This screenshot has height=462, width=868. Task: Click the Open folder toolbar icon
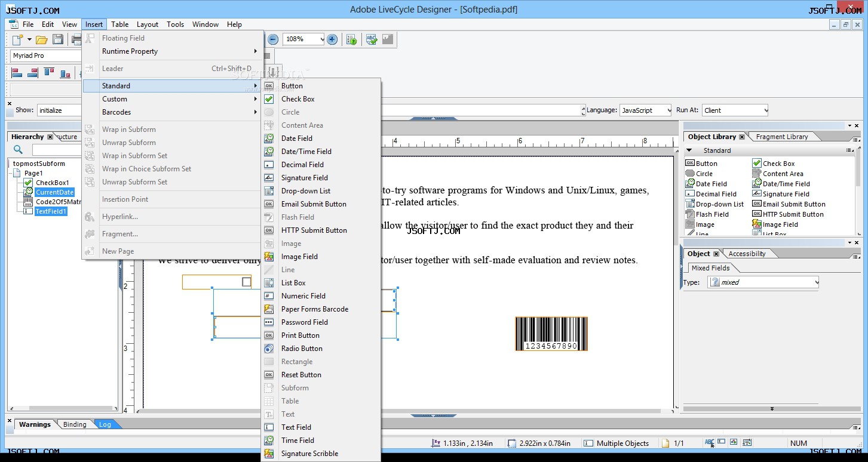[x=41, y=39]
